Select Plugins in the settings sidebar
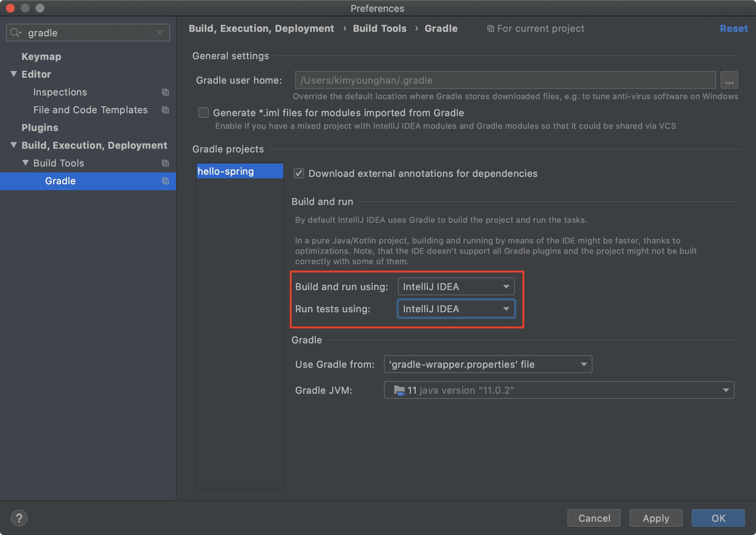The width and height of the screenshot is (756, 535). click(x=40, y=128)
